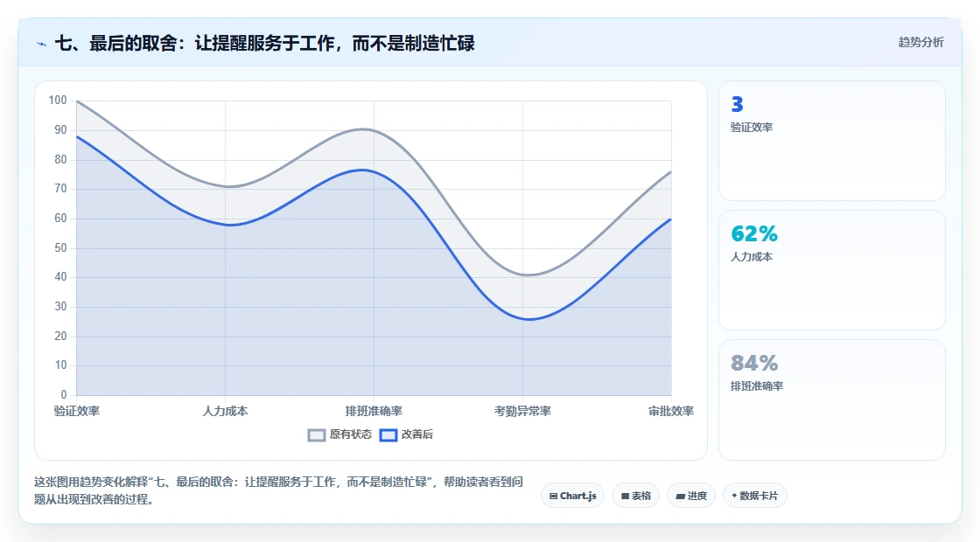This screenshot has width=980, height=542.
Task: Click the 数据卡片 tag
Action: (755, 496)
